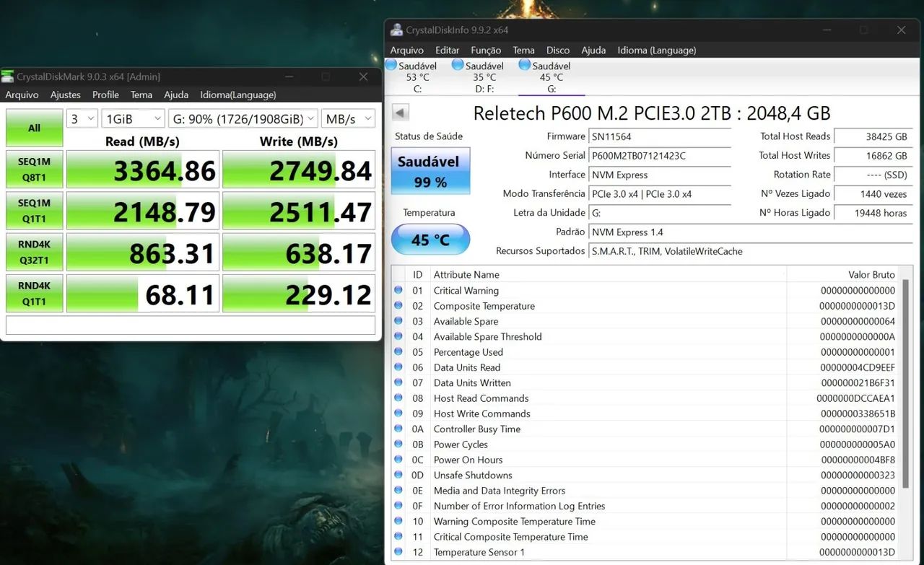The height and width of the screenshot is (565, 924).
Task: Open the Tema menu in CrystalDiskMark
Action: click(x=141, y=95)
